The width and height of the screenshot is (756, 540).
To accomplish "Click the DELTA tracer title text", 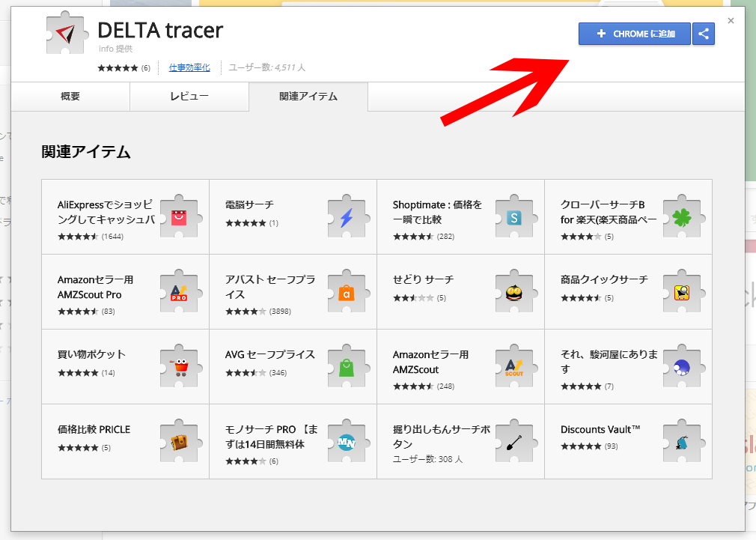I will pos(160,30).
